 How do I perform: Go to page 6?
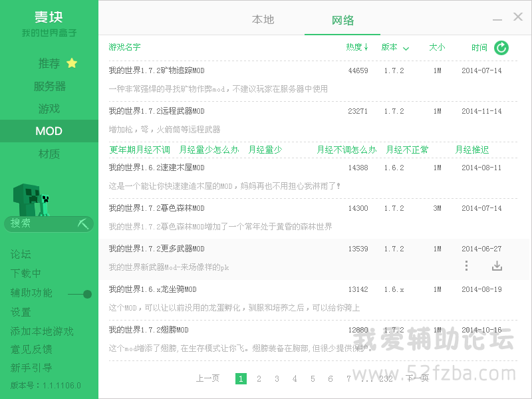point(331,378)
